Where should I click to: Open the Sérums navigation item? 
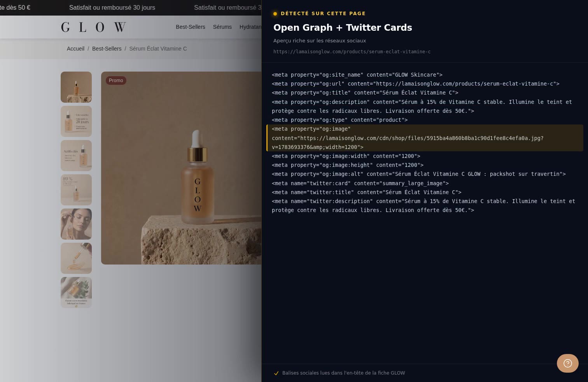click(x=222, y=27)
